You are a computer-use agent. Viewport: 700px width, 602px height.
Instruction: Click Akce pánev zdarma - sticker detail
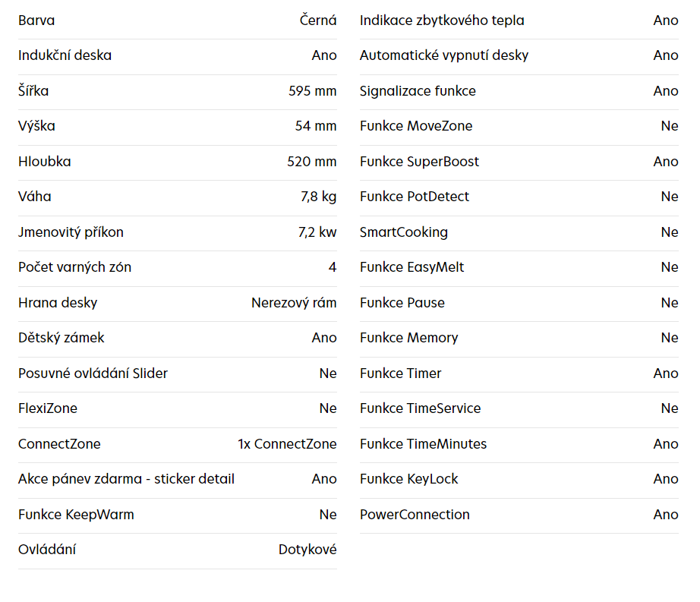[x=126, y=479]
